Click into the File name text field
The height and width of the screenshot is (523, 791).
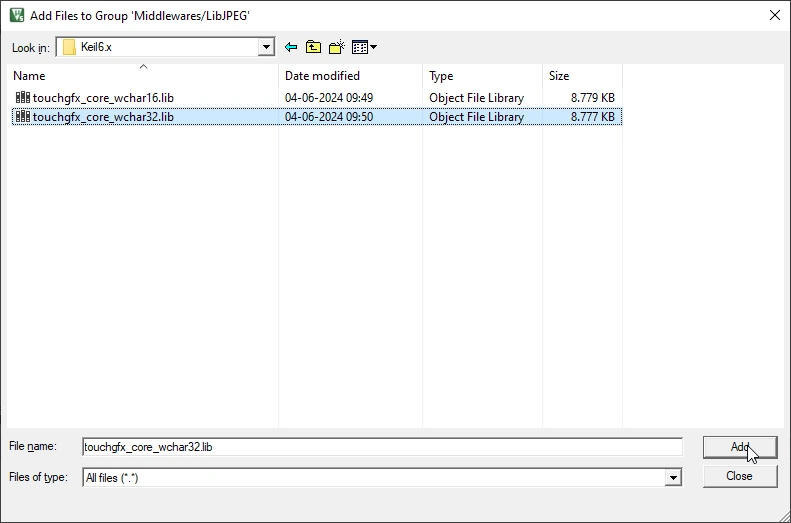[x=382, y=447]
